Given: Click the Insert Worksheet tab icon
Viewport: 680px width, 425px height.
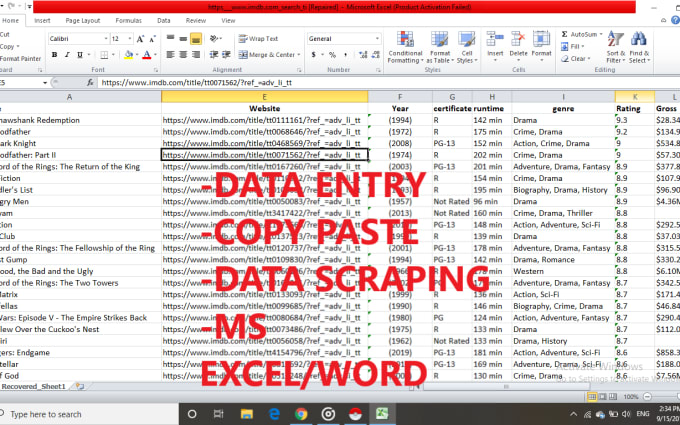Looking at the screenshot, I should click(x=80, y=386).
